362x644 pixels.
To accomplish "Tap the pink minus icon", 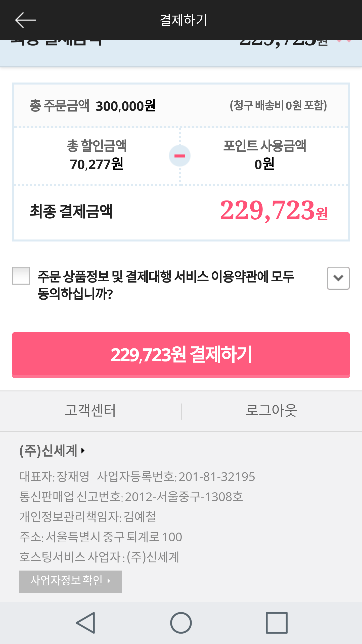I will [x=180, y=156].
